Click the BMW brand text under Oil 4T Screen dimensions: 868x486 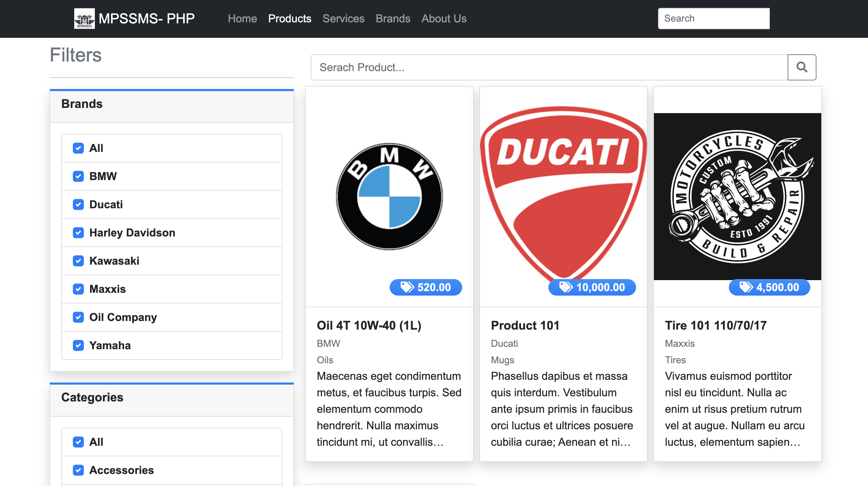[329, 343]
